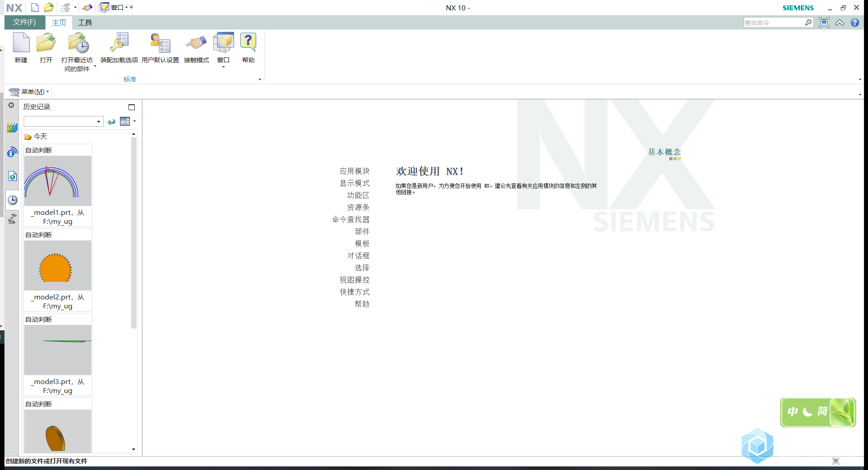Toggle 接触模式 touch mode in ribbon

197,48
